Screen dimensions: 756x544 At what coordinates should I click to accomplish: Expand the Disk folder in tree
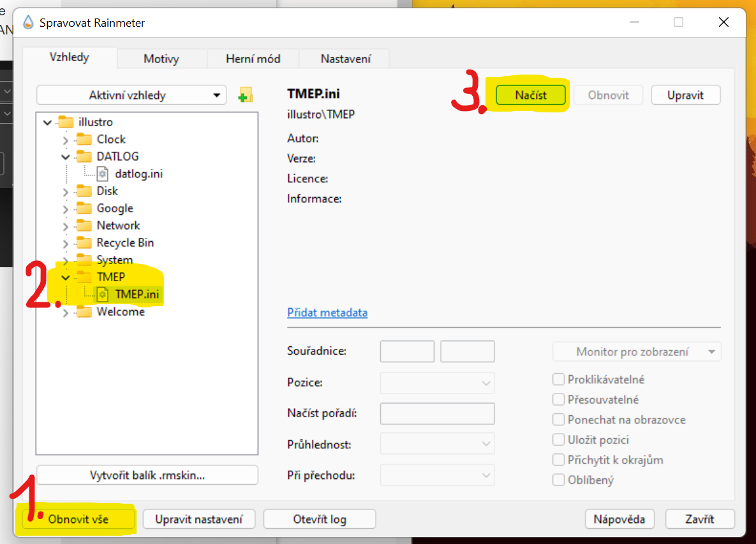tap(66, 191)
